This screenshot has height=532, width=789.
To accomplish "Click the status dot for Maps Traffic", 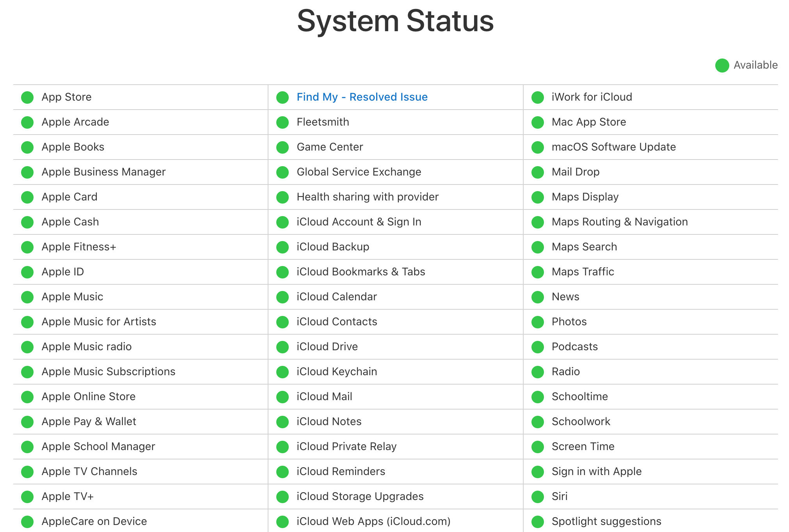I will [537, 272].
